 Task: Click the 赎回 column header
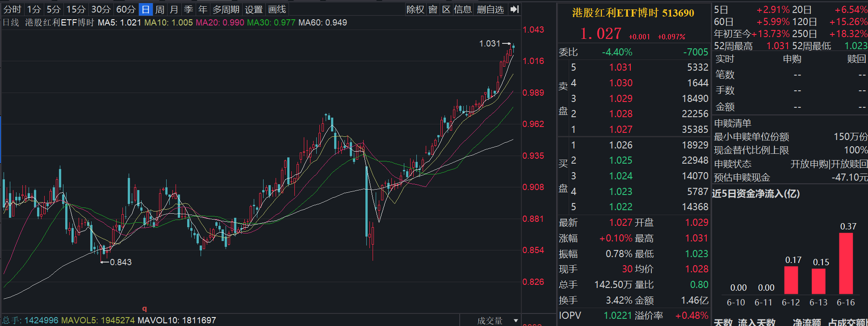[x=856, y=59]
